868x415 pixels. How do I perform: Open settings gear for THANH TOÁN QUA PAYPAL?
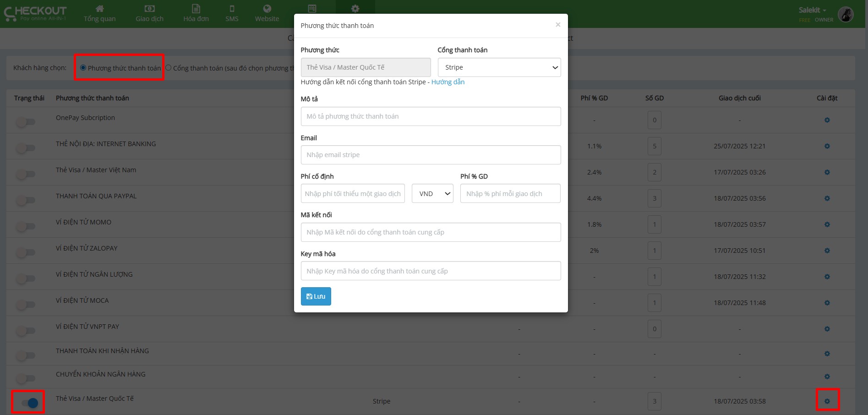827,198
